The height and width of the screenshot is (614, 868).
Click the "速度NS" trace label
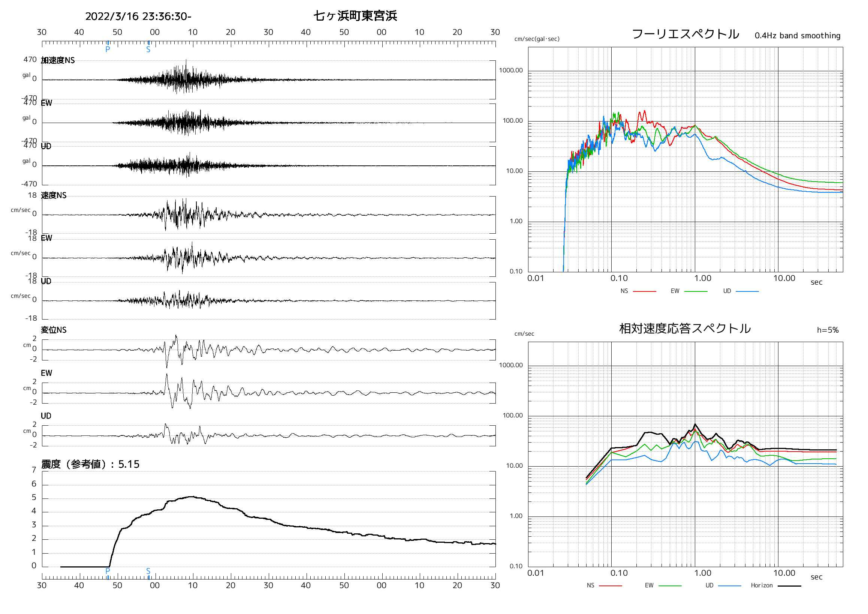pyautogui.click(x=54, y=195)
